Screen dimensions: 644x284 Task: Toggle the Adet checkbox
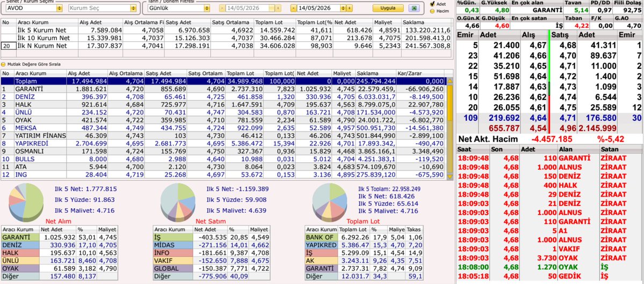tap(432, 4)
